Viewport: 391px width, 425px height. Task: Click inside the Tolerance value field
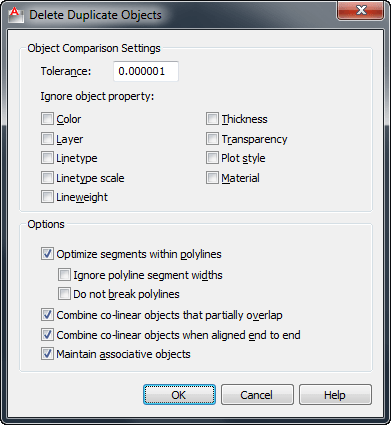[x=146, y=71]
